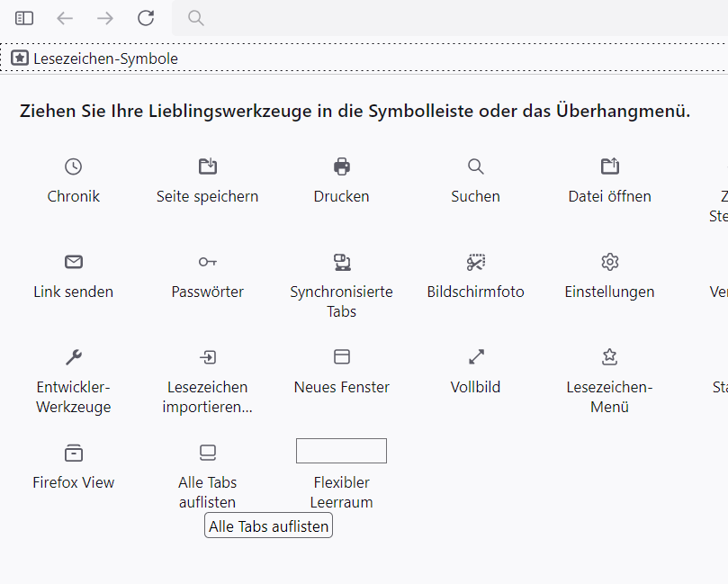Click the Vollbild arrows icon
The width and height of the screenshot is (728, 584).
pos(476,357)
